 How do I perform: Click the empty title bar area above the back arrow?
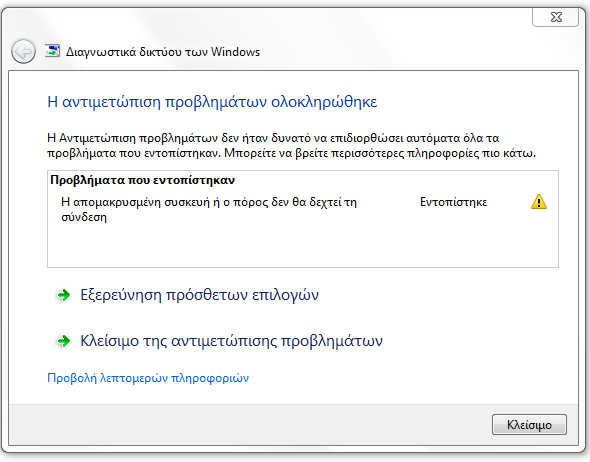click(263, 21)
